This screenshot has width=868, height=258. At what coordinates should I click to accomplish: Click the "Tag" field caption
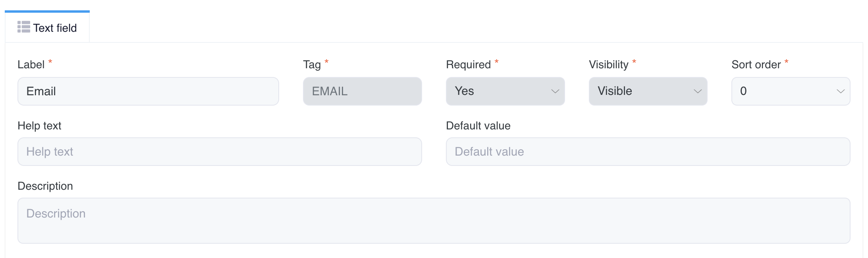(x=312, y=65)
